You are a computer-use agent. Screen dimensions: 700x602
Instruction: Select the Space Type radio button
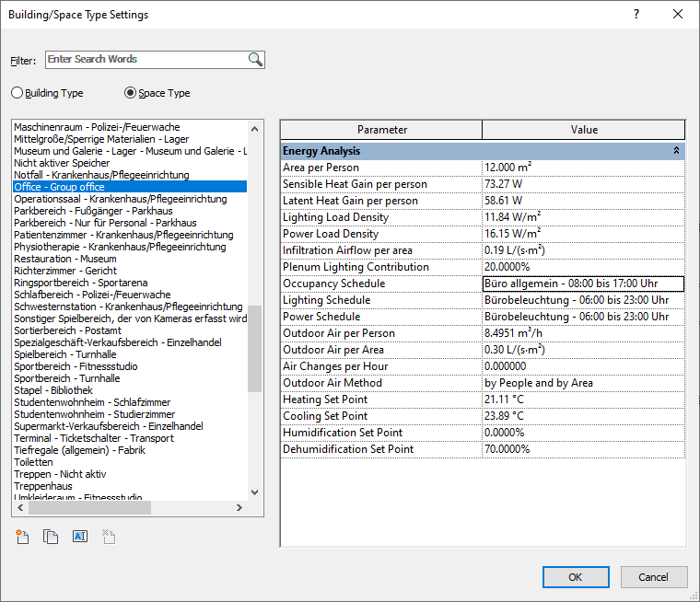tap(130, 93)
